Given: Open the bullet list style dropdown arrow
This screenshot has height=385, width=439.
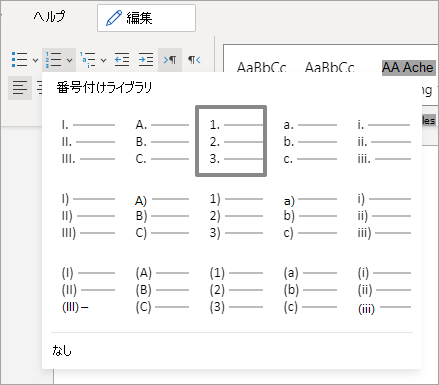Looking at the screenshot, I should [35, 60].
